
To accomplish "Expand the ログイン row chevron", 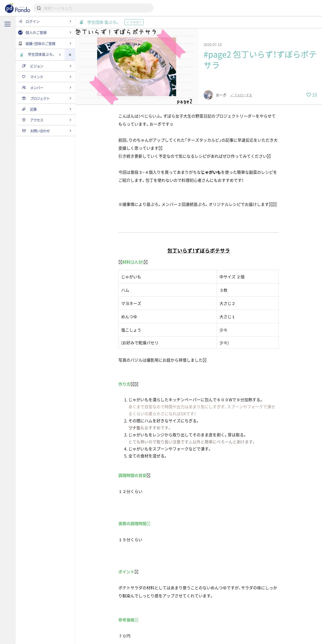I will (x=70, y=22).
